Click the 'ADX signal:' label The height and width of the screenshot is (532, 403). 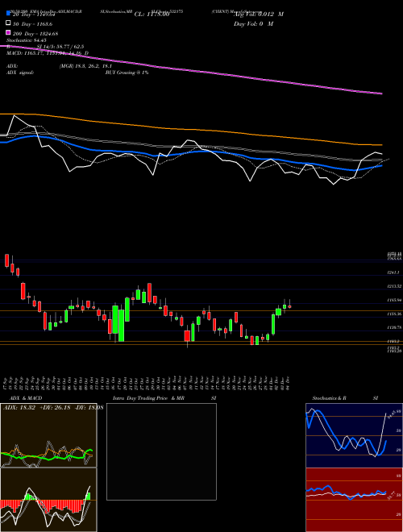(x=20, y=73)
